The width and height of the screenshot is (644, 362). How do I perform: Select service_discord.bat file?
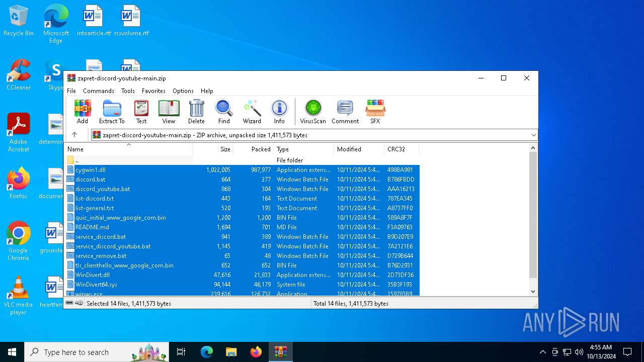click(242, 237)
